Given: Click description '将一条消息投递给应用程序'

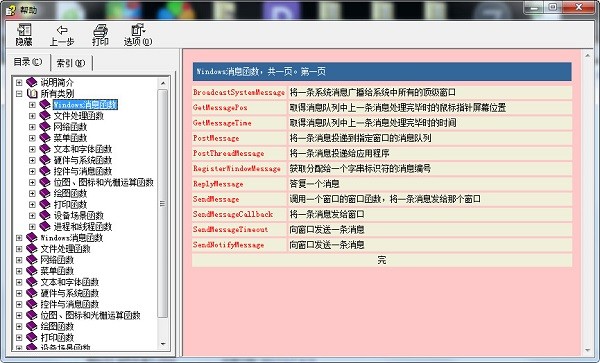Looking at the screenshot, I should pos(339,153).
